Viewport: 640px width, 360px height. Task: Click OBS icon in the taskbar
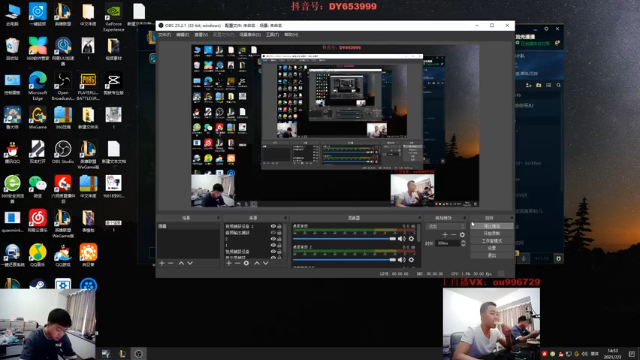[138, 353]
